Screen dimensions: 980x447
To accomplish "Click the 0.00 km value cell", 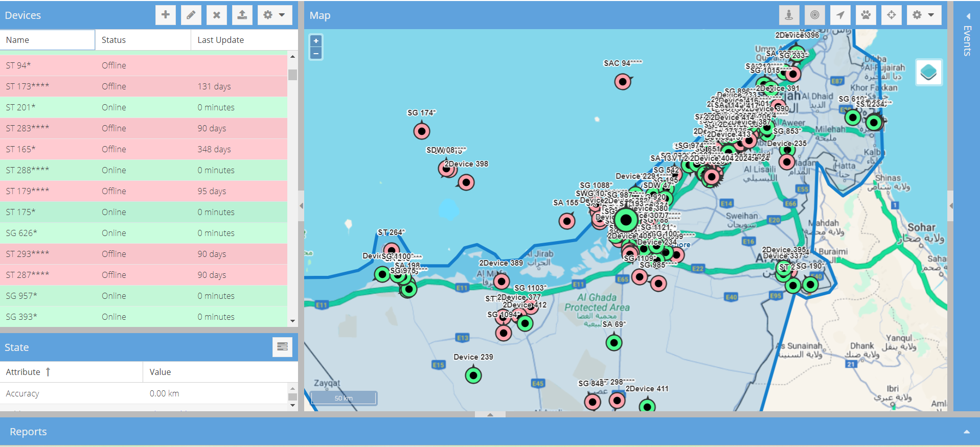I will [x=215, y=393].
